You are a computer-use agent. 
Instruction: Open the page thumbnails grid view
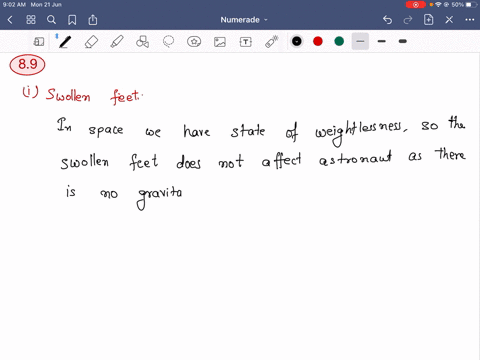(31, 20)
